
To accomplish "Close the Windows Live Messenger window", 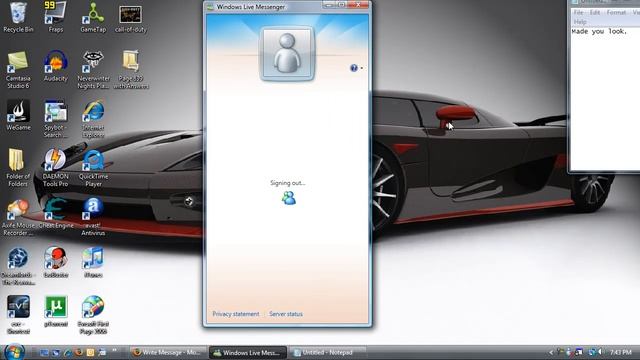I will (359, 5).
